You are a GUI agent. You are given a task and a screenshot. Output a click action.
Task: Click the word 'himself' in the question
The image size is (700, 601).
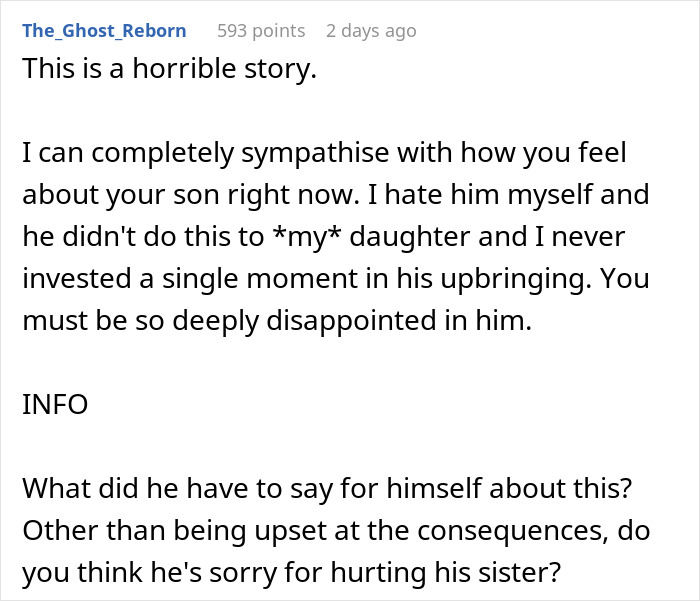click(x=420, y=488)
